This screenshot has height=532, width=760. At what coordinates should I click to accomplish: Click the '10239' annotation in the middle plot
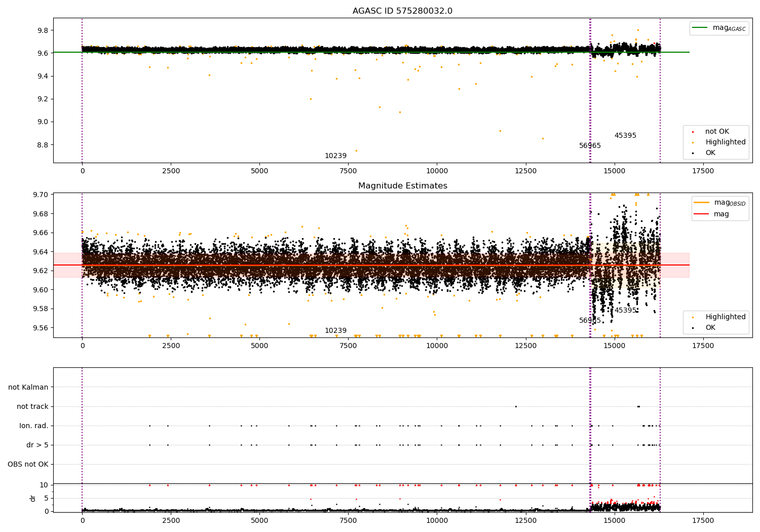335,331
